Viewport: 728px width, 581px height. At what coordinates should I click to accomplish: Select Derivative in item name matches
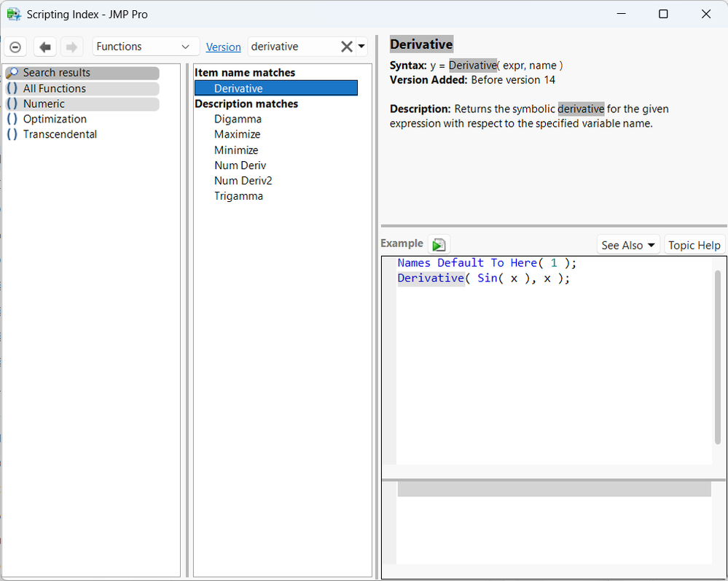click(x=275, y=88)
